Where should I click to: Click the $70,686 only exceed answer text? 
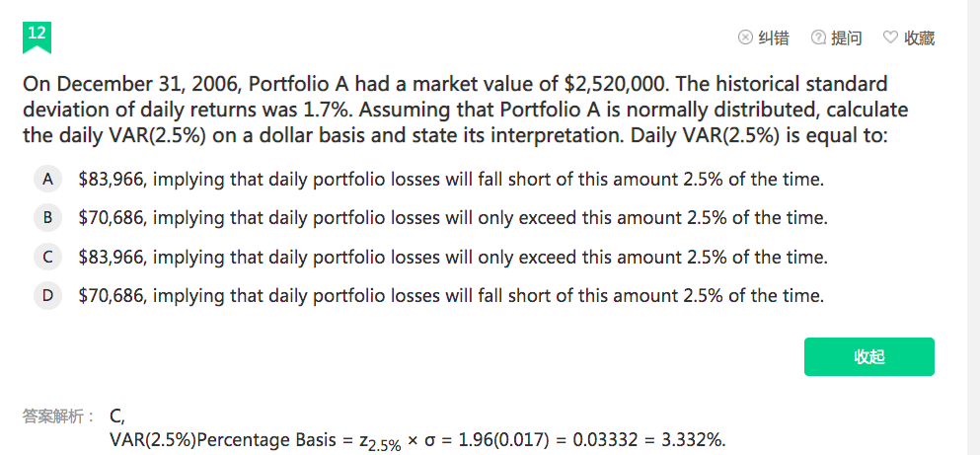point(453,218)
